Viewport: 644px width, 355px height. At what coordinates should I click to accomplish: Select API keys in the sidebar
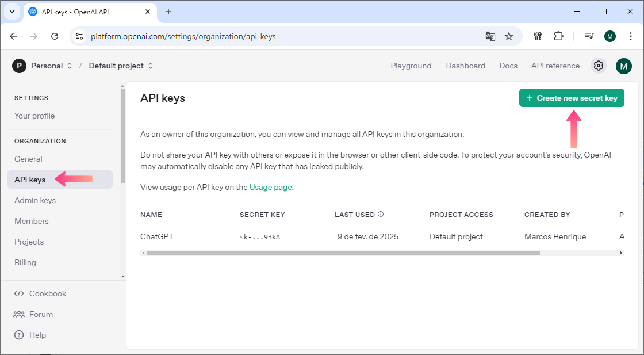coord(60,180)
